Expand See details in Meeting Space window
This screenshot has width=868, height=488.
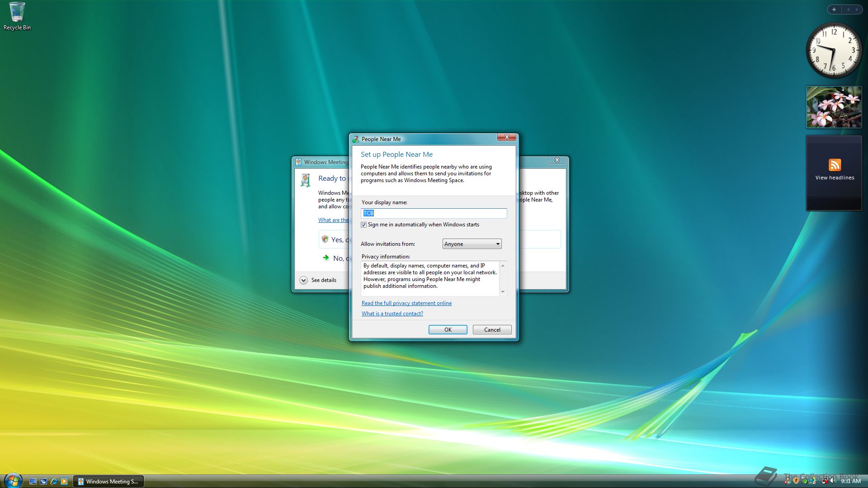pos(318,280)
